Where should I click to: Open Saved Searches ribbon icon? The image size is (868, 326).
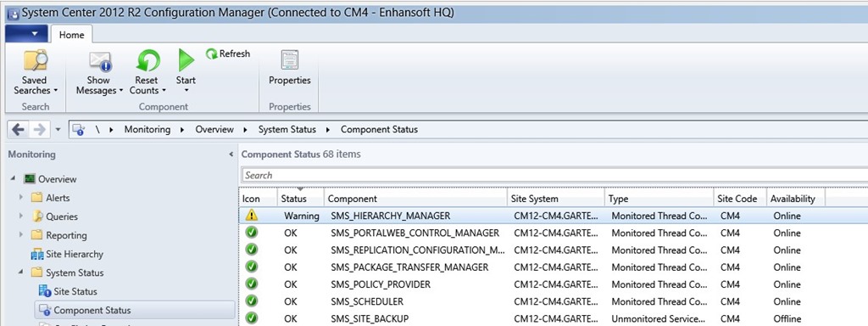(35, 60)
